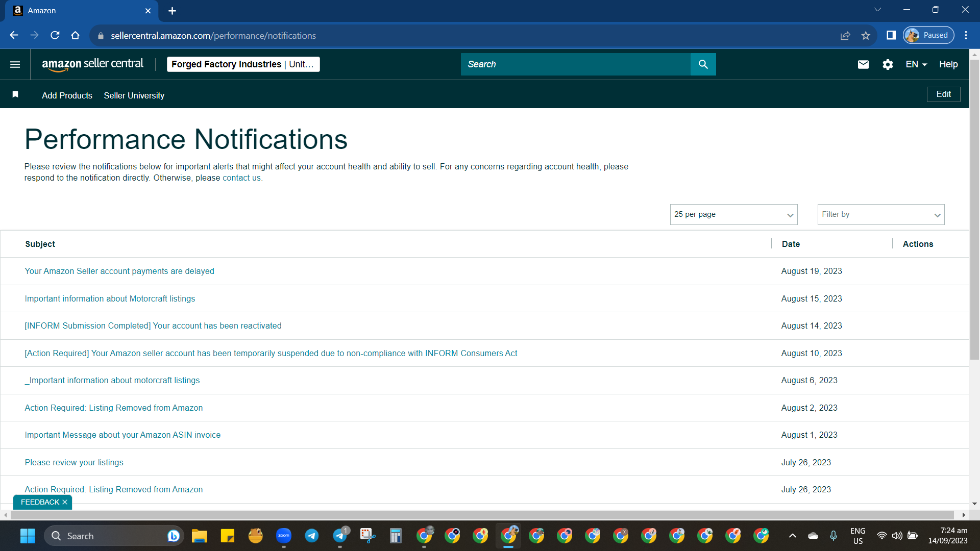Open the EN language dropdown

916,64
